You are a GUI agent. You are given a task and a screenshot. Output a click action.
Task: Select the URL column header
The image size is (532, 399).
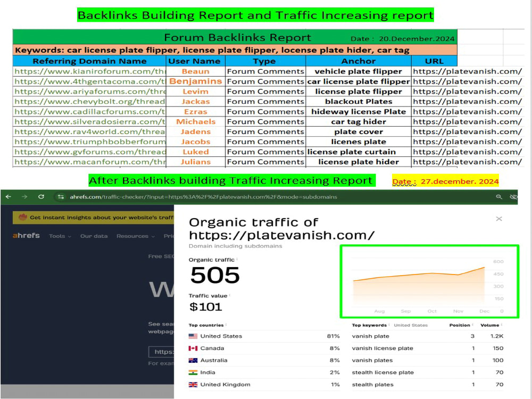434,61
